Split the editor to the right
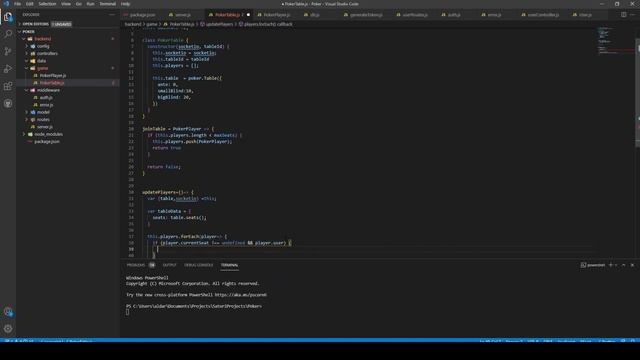The image size is (640, 360). (x=624, y=15)
